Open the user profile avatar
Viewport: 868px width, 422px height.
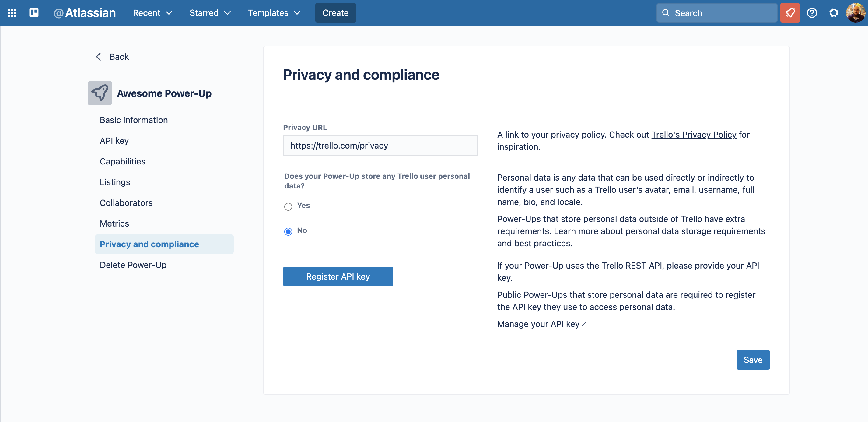point(856,13)
